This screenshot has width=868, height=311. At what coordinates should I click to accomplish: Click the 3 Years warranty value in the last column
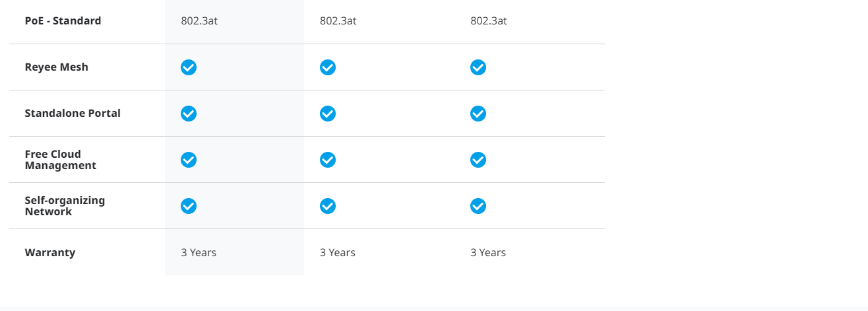click(488, 253)
